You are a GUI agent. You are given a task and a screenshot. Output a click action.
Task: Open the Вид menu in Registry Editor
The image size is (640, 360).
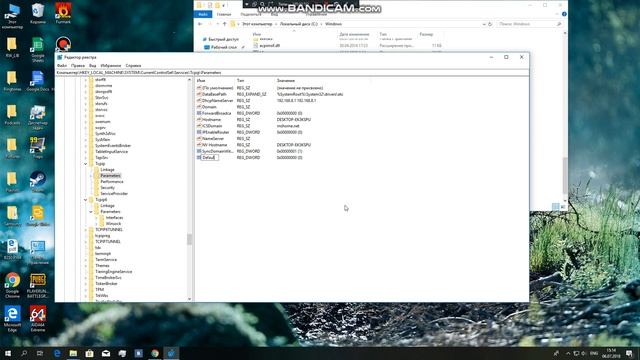pyautogui.click(x=93, y=65)
